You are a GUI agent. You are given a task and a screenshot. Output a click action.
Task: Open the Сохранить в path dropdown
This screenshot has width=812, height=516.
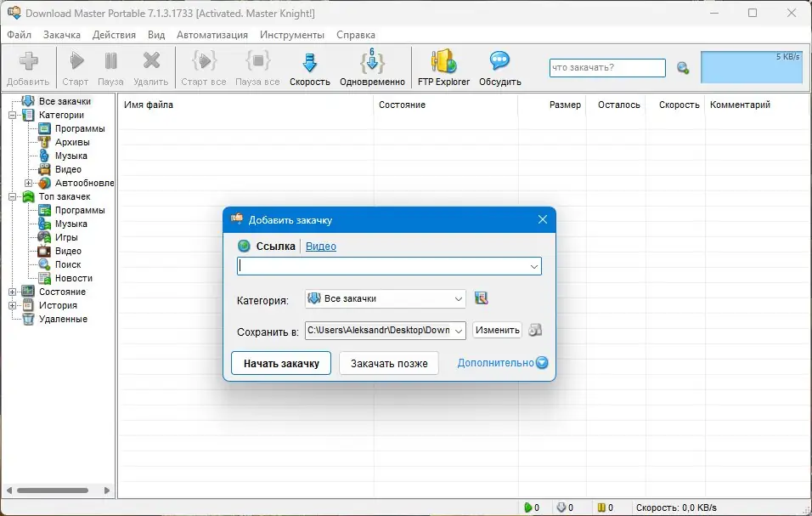[457, 330]
